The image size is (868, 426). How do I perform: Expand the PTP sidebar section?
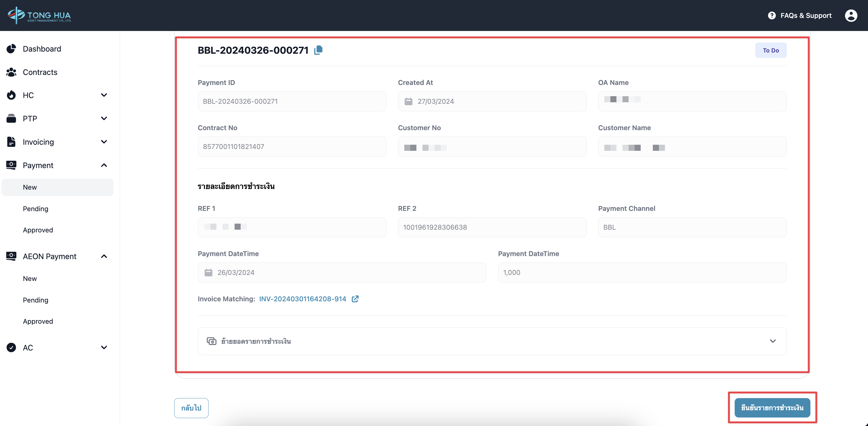pos(104,118)
